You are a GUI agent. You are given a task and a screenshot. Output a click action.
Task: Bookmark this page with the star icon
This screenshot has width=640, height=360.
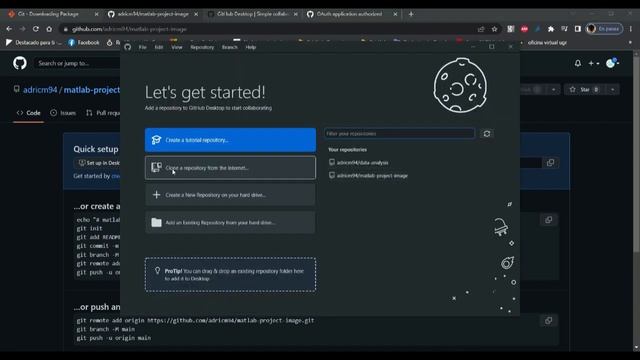[495, 29]
